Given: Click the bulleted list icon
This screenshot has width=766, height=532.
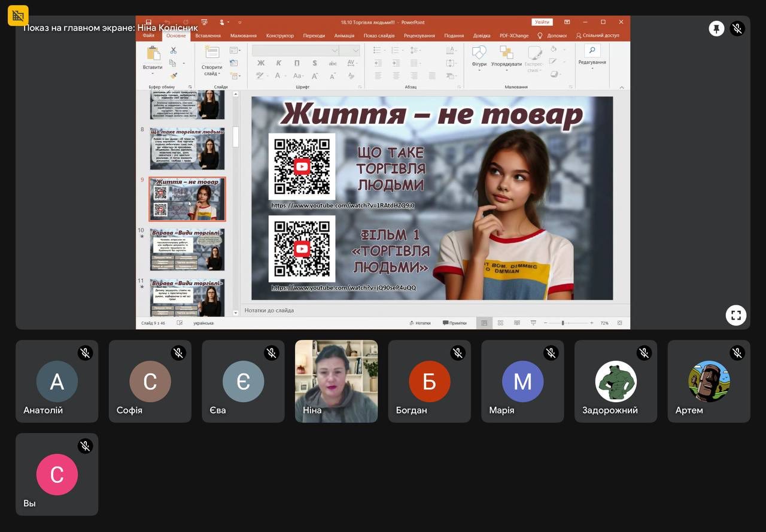Looking at the screenshot, I should pos(378,50).
